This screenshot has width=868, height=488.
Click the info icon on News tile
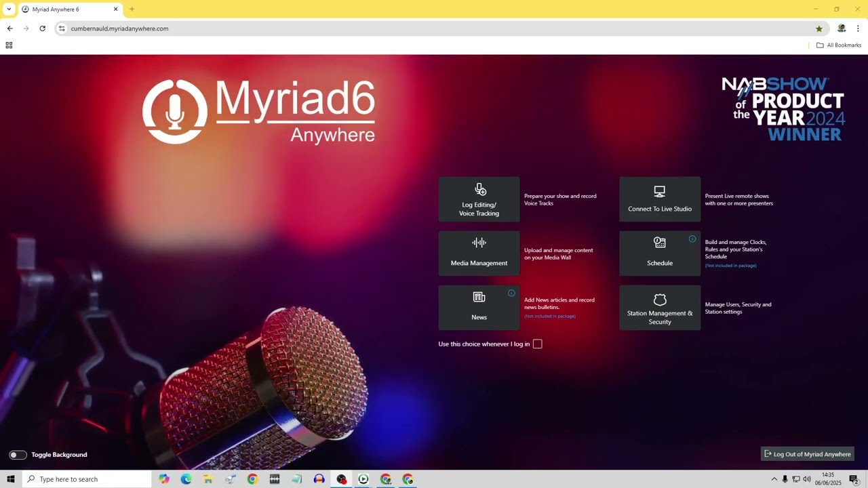tap(511, 293)
